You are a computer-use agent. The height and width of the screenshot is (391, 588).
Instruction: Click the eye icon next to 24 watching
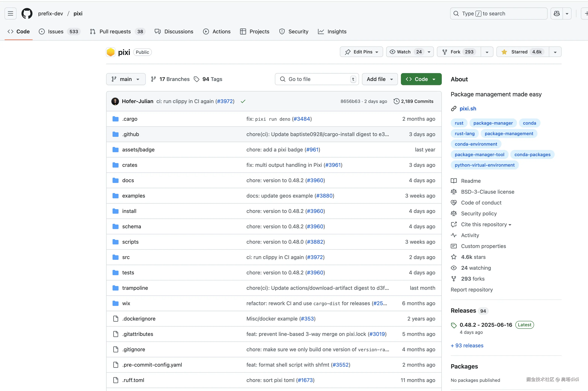pos(454,268)
